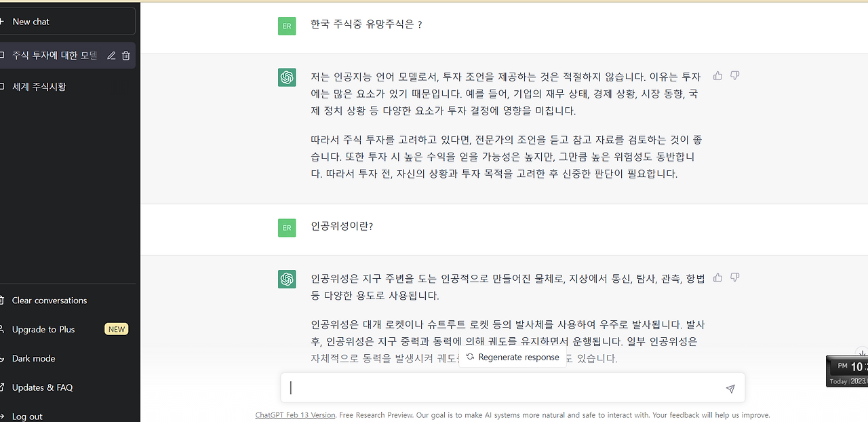868x422 pixels.
Task: Open the ChatGPT Feb 13 Version link
Action: click(x=295, y=415)
